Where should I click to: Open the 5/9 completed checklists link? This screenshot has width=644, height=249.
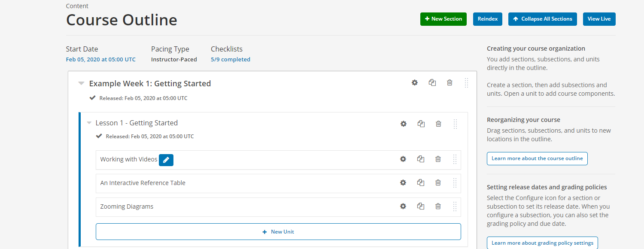231,60
